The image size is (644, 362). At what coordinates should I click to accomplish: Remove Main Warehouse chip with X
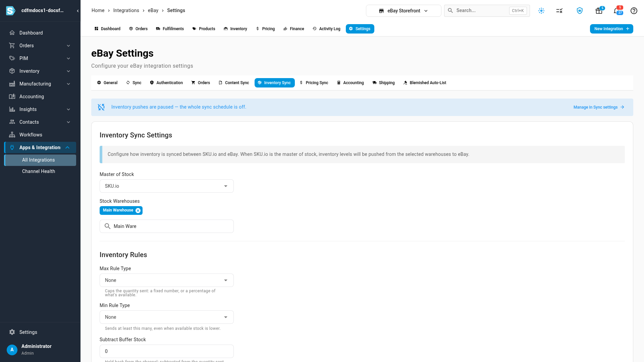click(x=138, y=210)
